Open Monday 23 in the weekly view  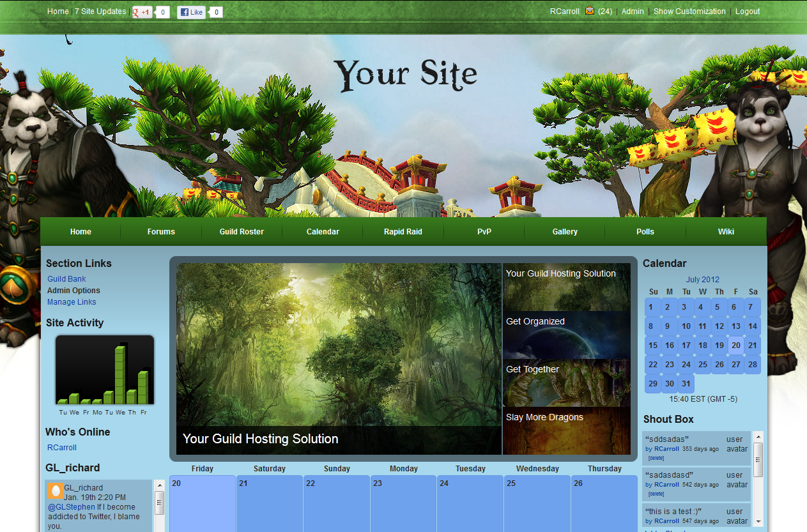tap(404, 503)
